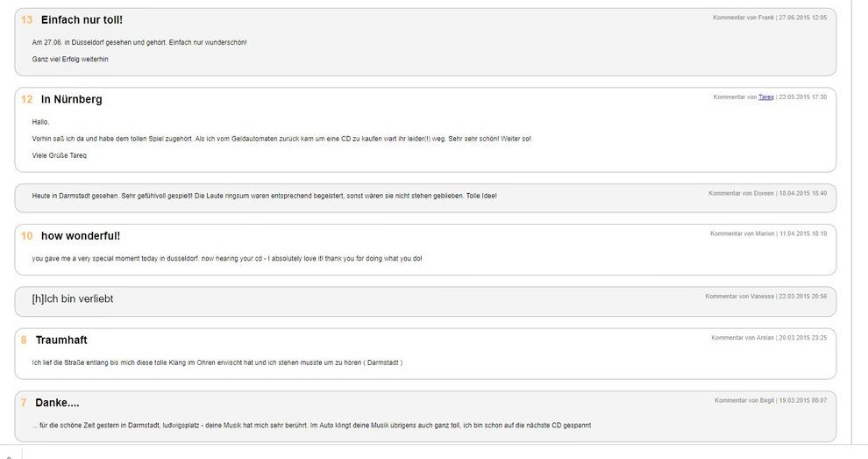
Task: Click the orange comment number 8
Action: (x=24, y=340)
